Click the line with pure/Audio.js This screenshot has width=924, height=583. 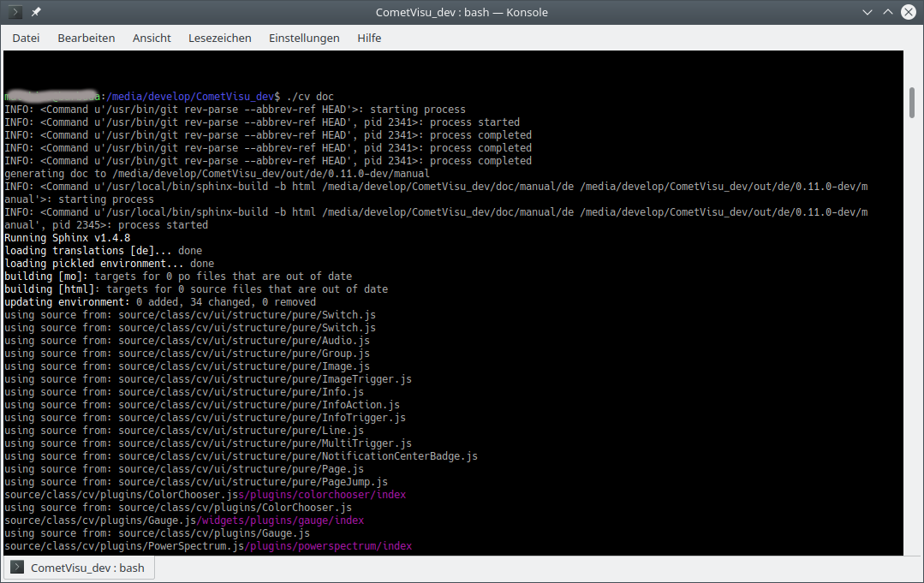(187, 341)
